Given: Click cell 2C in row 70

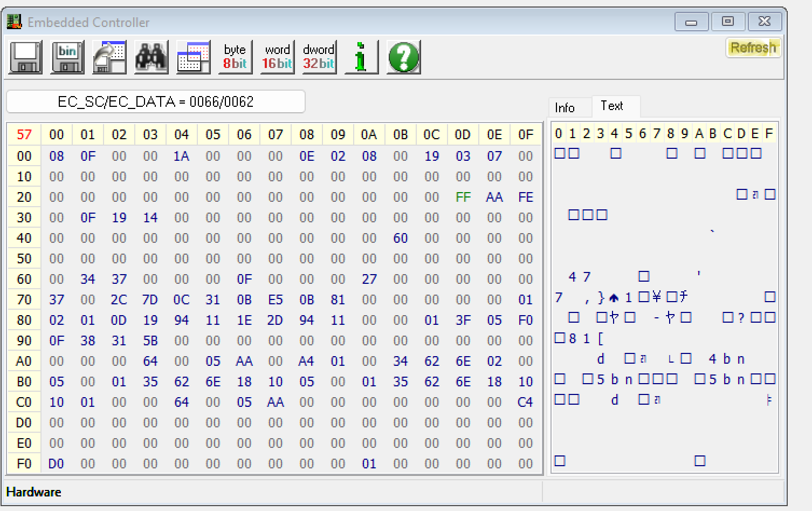Looking at the screenshot, I should pyautogui.click(x=119, y=299).
